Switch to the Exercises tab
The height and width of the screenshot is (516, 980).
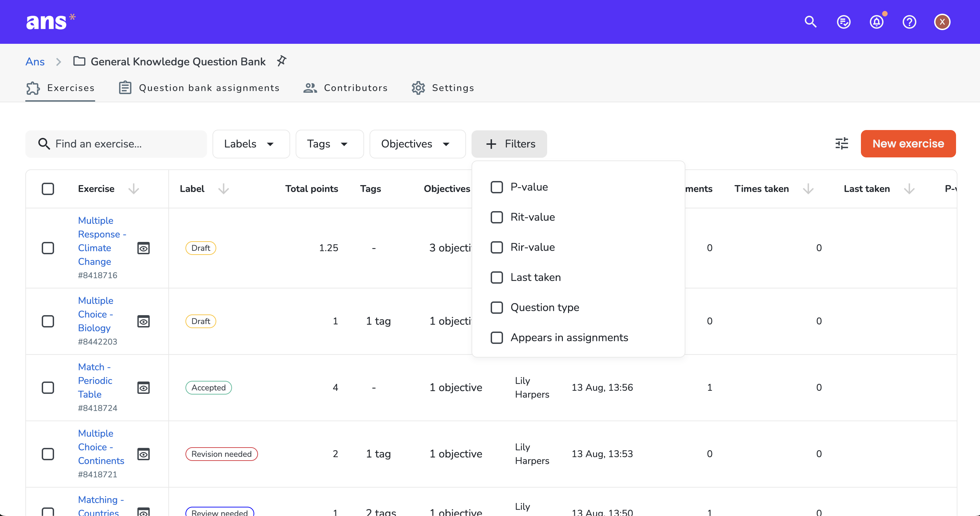coord(60,88)
